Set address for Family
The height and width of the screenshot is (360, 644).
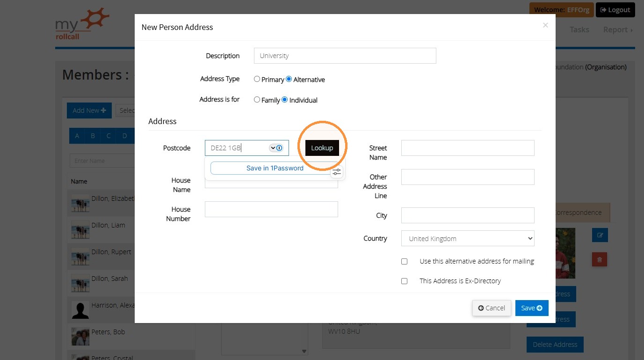(257, 100)
